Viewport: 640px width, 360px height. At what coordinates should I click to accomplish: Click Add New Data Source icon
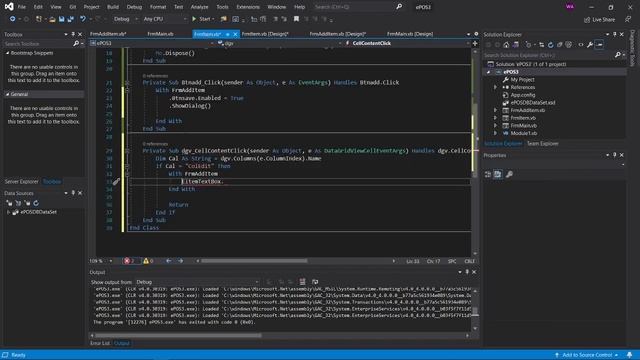coord(9,203)
